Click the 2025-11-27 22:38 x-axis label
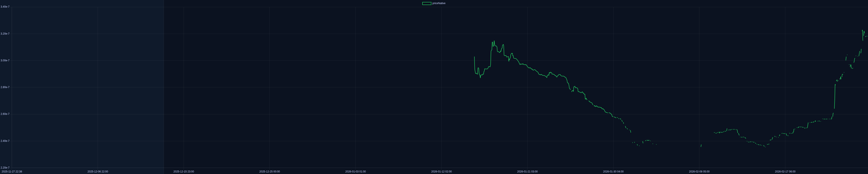The width and height of the screenshot is (868, 174). (x=12, y=172)
